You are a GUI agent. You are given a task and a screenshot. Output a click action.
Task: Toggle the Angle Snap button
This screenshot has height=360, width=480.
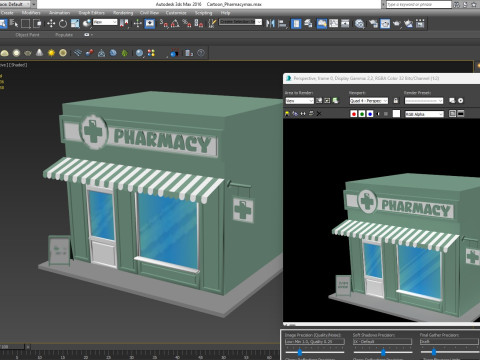(175, 23)
